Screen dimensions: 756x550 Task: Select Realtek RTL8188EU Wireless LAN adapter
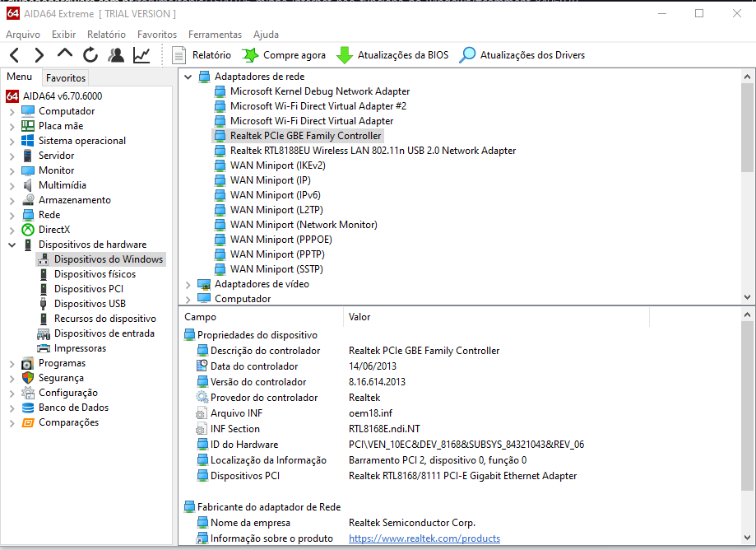[x=373, y=151]
